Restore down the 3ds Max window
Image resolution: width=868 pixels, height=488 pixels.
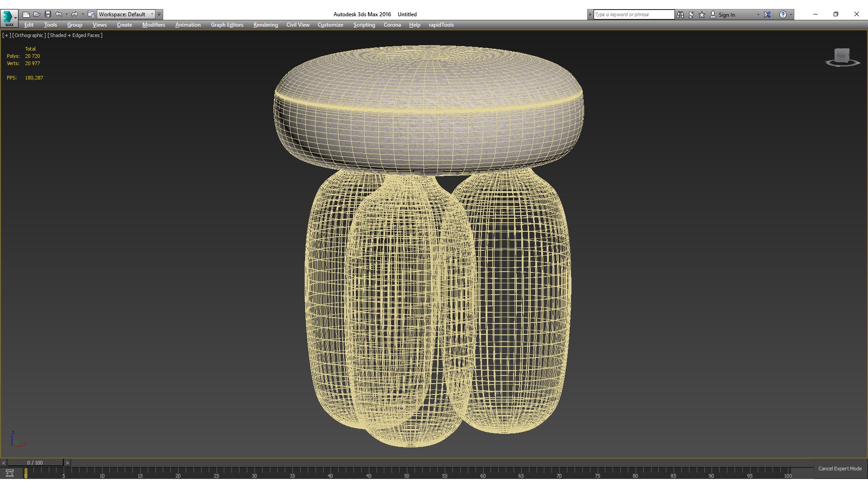(836, 14)
